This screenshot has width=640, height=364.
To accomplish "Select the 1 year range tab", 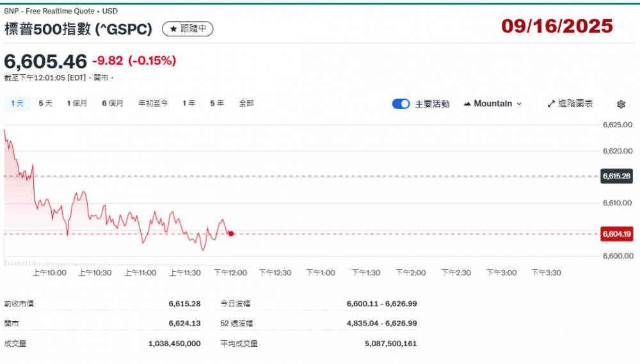I will [x=189, y=103].
